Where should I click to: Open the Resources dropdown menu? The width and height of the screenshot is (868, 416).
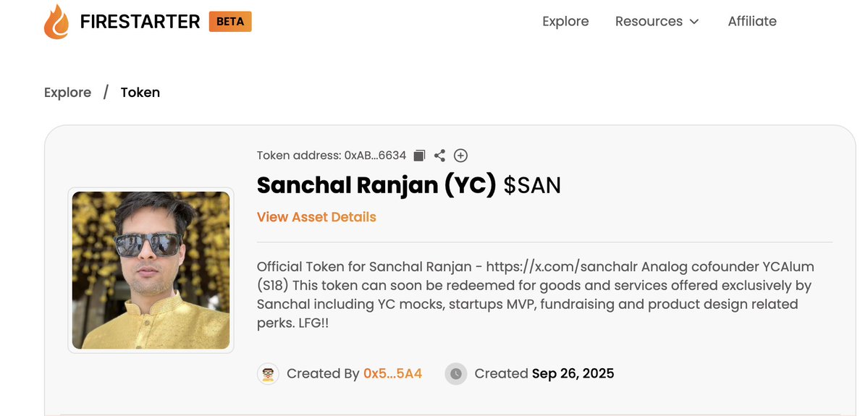(649, 22)
